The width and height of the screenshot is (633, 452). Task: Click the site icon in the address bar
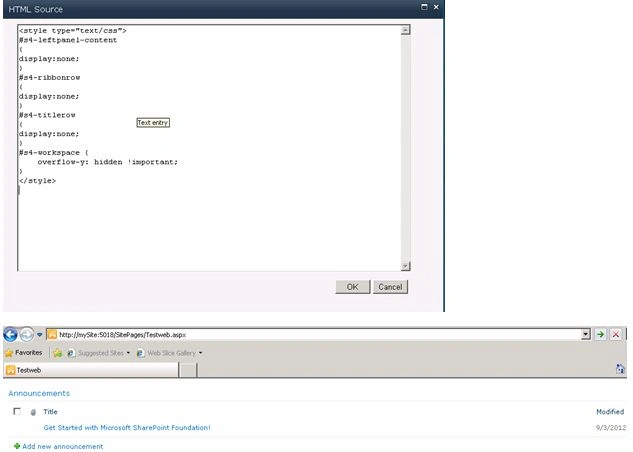click(52, 335)
